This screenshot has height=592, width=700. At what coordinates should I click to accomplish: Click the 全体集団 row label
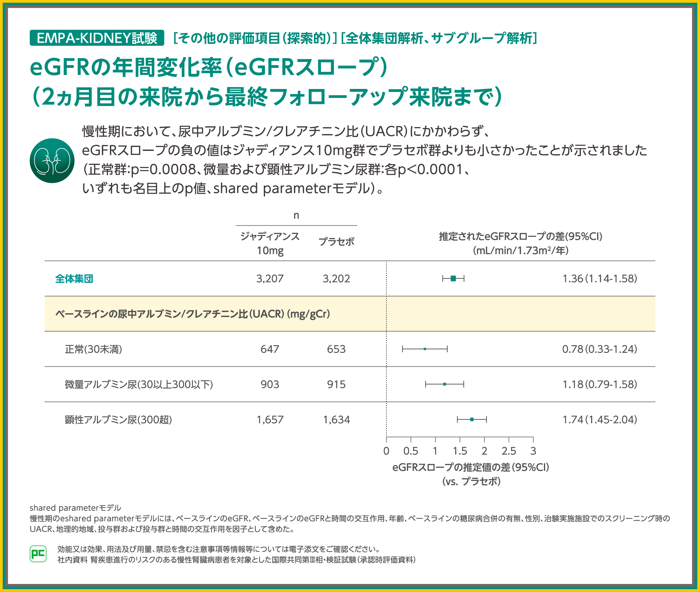(74, 279)
